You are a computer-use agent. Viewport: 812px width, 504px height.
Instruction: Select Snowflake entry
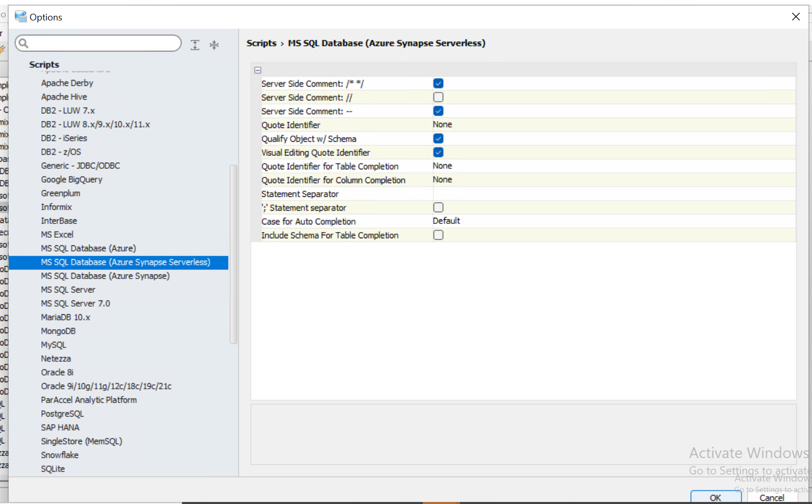tap(60, 455)
